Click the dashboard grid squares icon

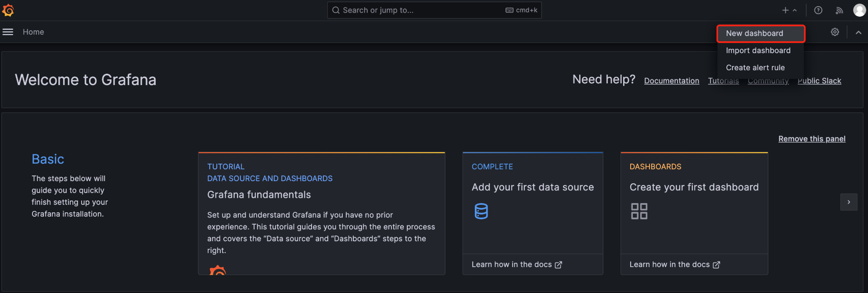639,211
